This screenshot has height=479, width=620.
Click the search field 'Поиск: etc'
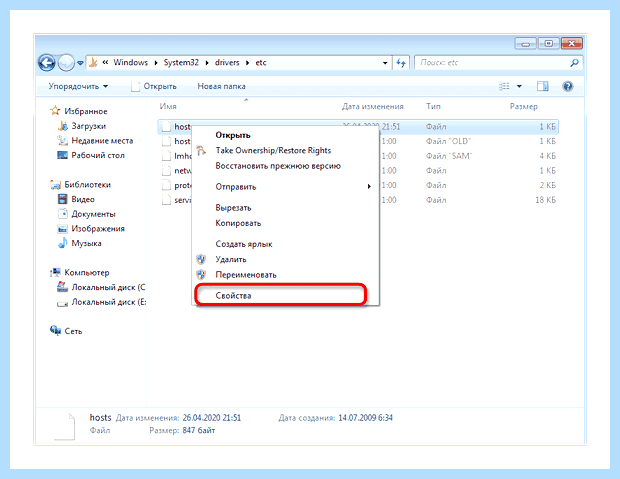491,62
